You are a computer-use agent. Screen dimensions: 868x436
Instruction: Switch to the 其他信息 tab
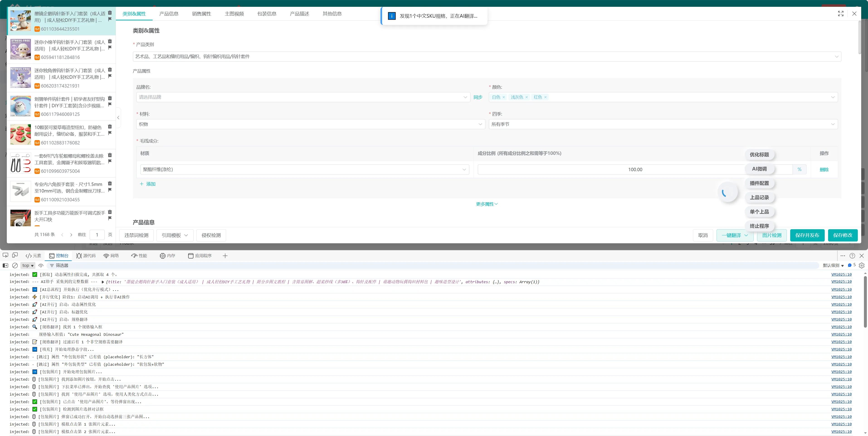click(332, 14)
